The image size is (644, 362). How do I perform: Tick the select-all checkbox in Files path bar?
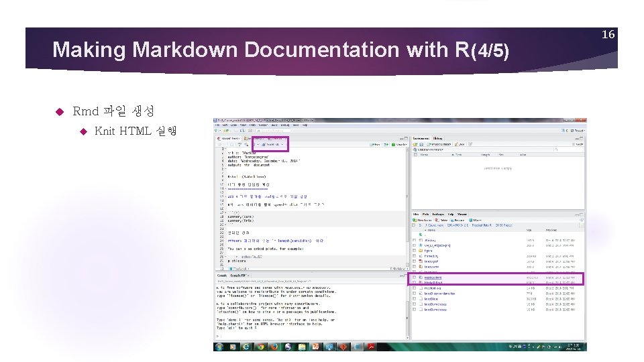click(414, 225)
